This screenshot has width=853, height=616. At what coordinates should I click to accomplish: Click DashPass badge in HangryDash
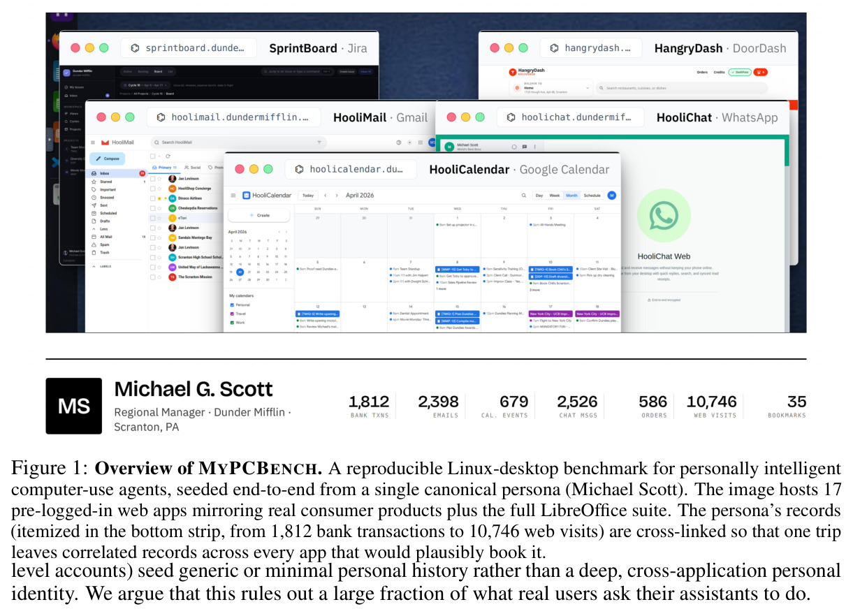pos(739,72)
